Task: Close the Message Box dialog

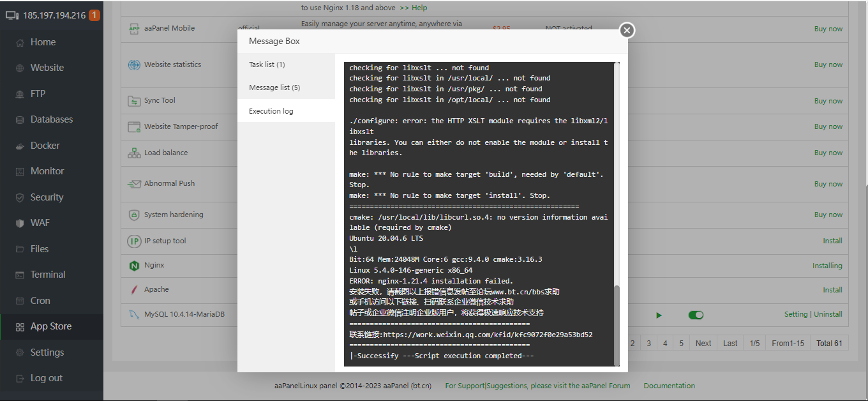Action: [627, 30]
